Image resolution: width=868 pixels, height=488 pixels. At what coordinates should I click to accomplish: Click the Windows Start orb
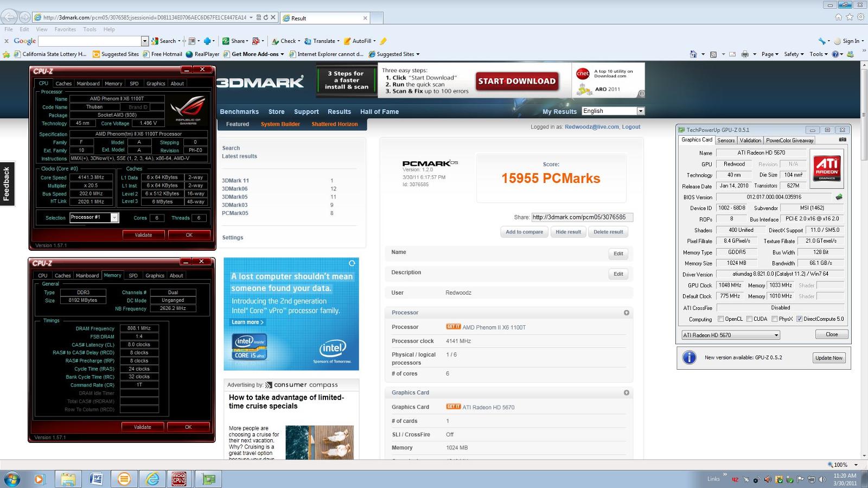coord(11,479)
